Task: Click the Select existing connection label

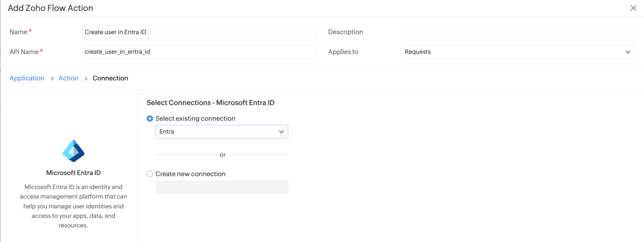Action: pos(195,118)
